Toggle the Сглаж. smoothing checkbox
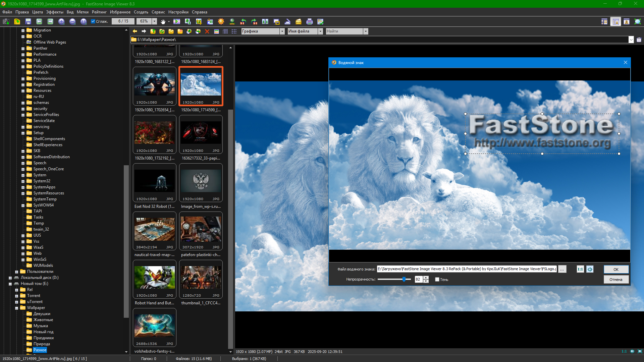Viewport: 644px width, 362px height. [x=93, y=21]
